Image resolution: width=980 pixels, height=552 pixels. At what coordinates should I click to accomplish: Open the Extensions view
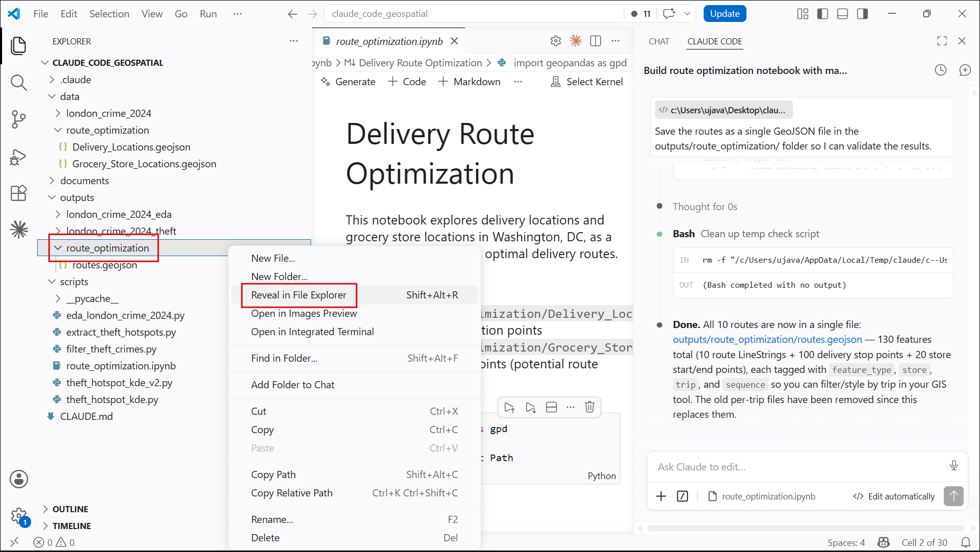19,193
